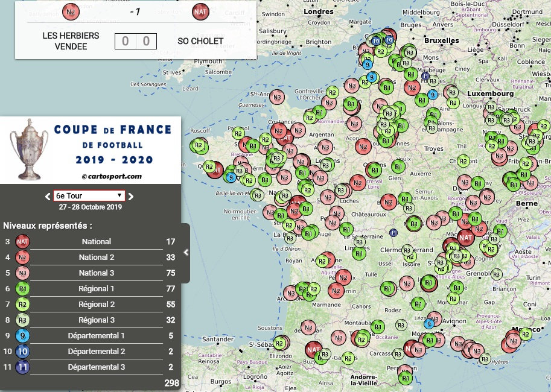Click the R1 marker near Perpignan

[406, 378]
